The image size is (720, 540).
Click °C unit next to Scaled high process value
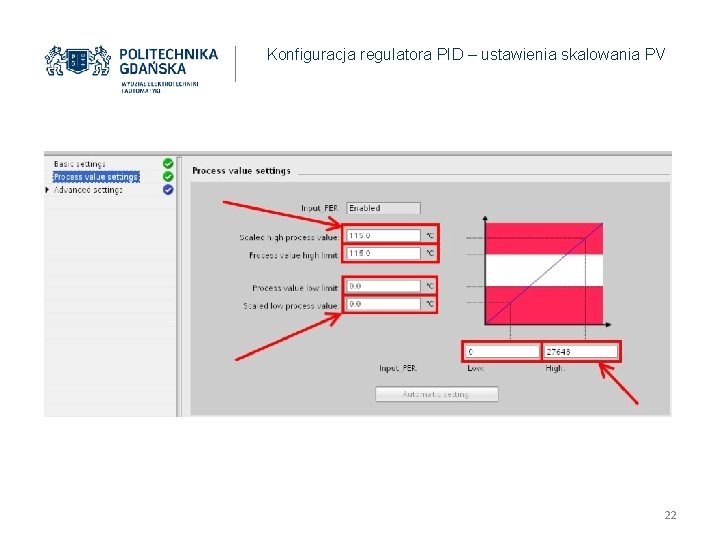pyautogui.click(x=430, y=236)
